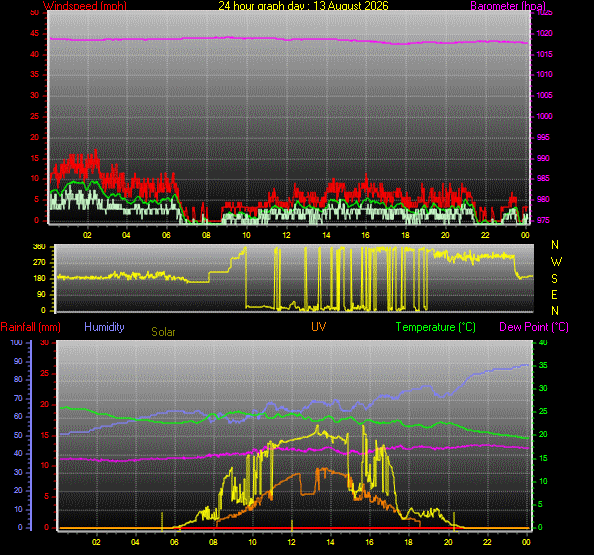Click the "Windspeed (mph)" axis title
The image size is (594, 555).
point(85,6)
